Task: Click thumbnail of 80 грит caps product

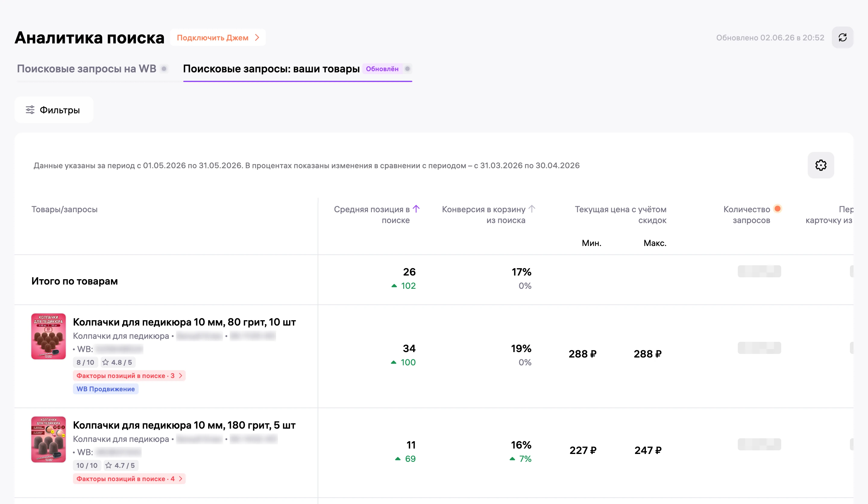Action: pyautogui.click(x=49, y=336)
